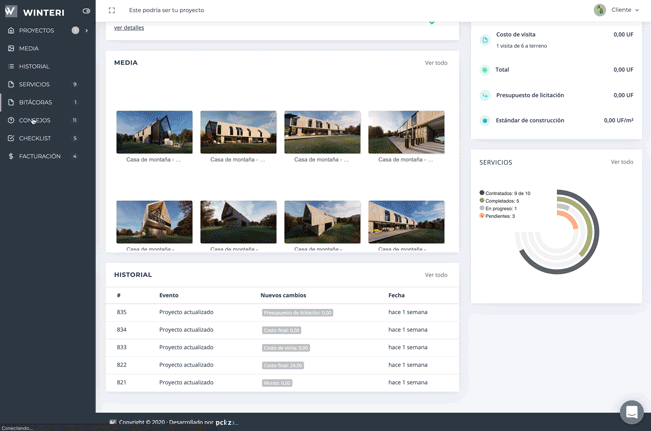This screenshot has width=651, height=431.
Task: Open second thumbnail in top media row
Action: click(x=238, y=132)
